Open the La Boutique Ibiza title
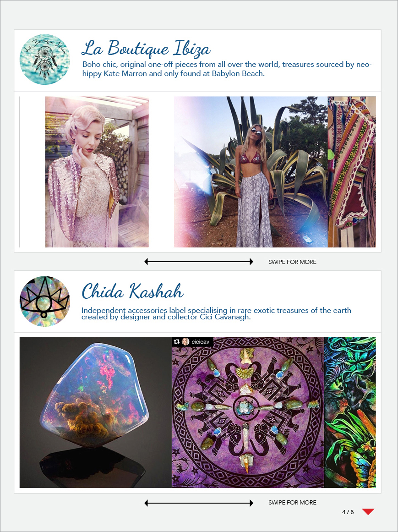This screenshot has height=532, width=398. tap(146, 48)
